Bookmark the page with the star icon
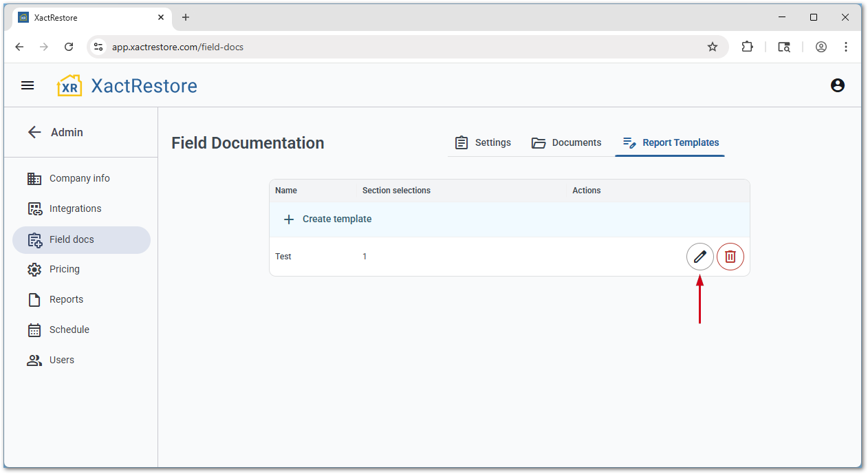This screenshot has width=868, height=474. coord(713,47)
